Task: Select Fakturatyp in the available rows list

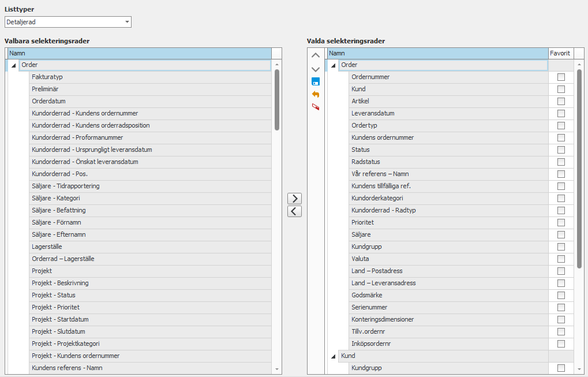Action: click(47, 77)
